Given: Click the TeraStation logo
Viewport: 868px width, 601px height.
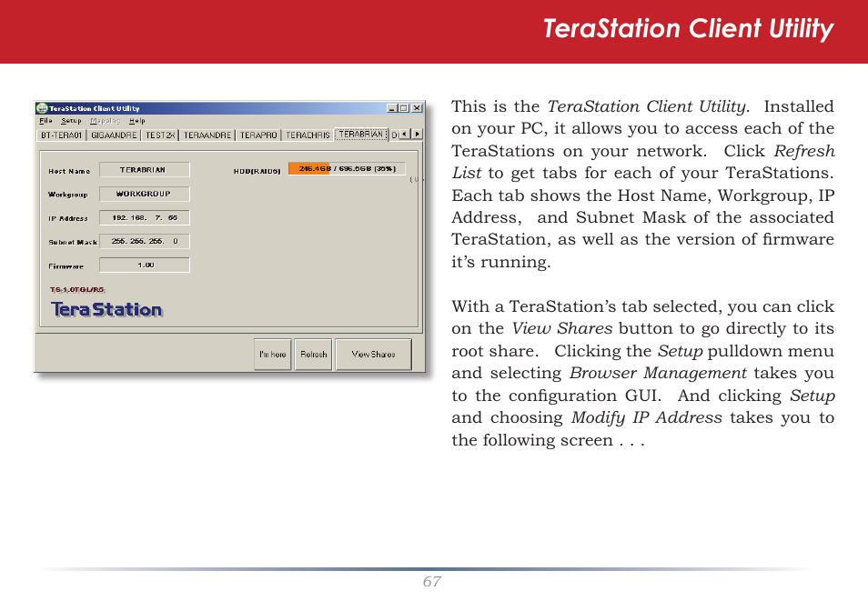Looking at the screenshot, I should (x=106, y=309).
